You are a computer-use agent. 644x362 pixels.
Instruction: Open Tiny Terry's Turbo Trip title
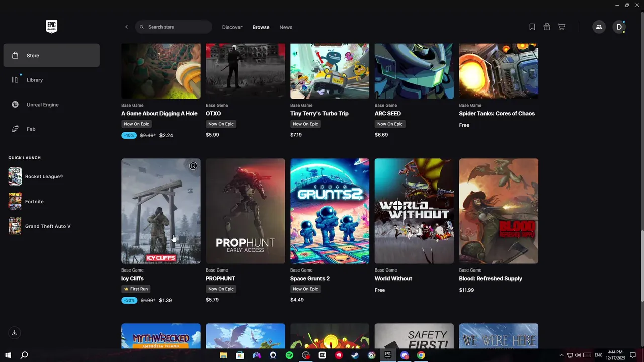point(319,114)
